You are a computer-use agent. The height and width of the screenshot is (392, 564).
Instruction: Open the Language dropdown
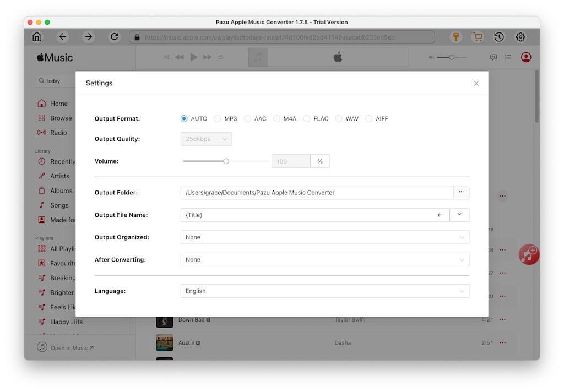[325, 291]
